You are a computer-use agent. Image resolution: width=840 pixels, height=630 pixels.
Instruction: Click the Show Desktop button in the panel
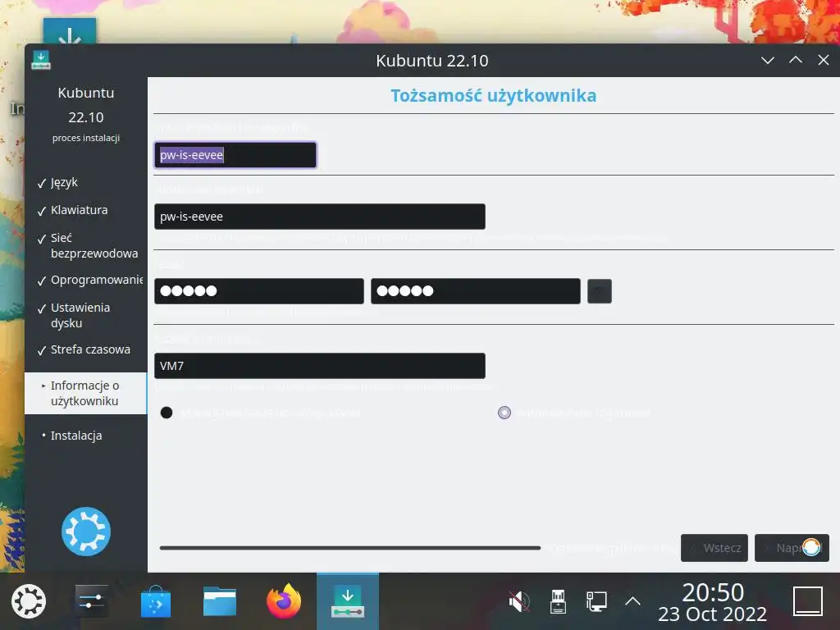808,601
